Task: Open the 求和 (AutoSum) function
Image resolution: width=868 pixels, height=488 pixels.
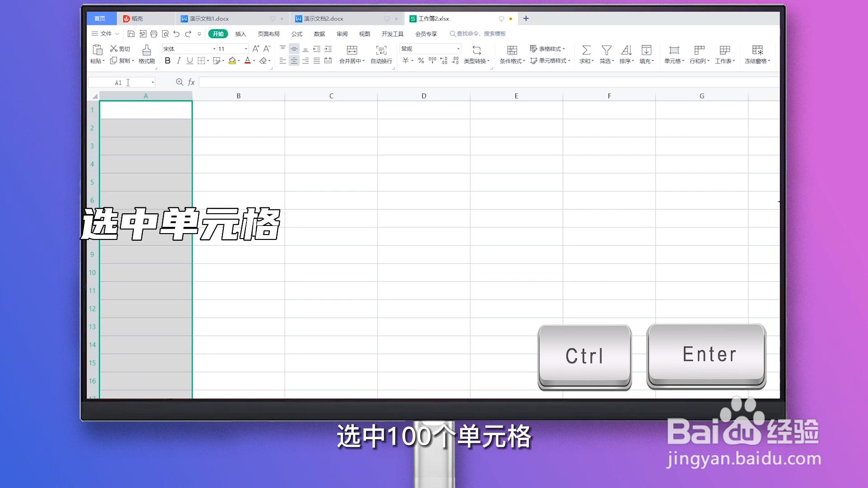Action: [x=586, y=54]
